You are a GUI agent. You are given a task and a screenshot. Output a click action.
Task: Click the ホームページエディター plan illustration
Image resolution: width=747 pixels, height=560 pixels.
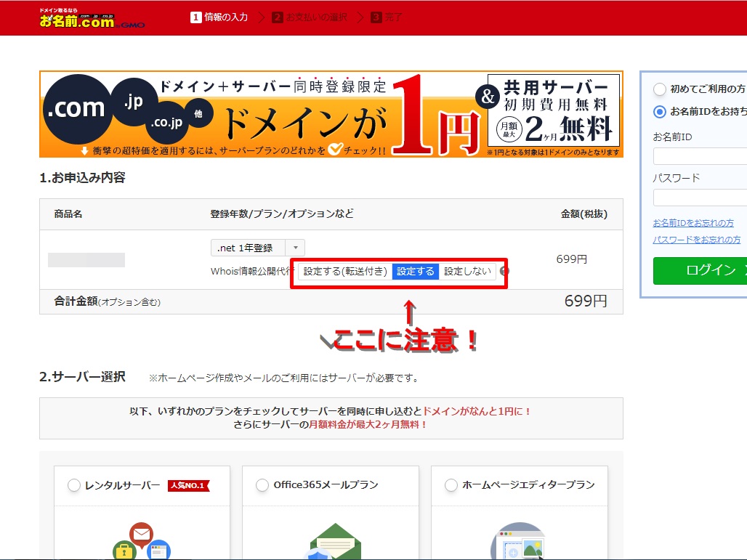tap(517, 541)
